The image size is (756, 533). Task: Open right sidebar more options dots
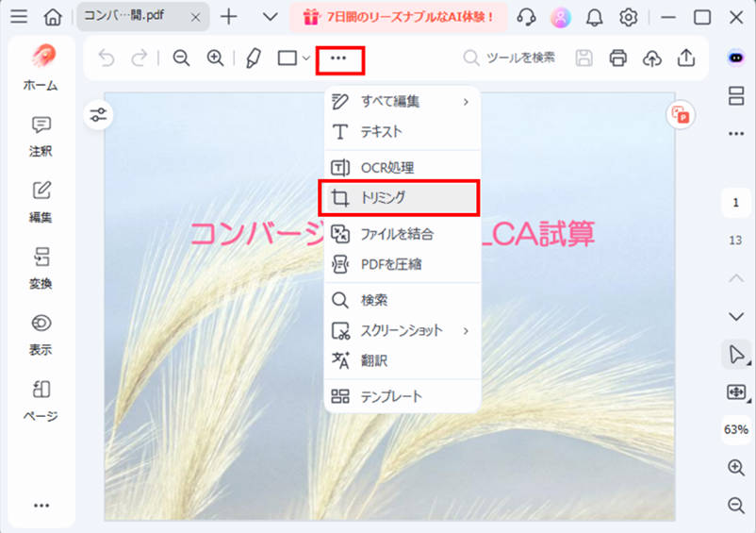(x=736, y=134)
